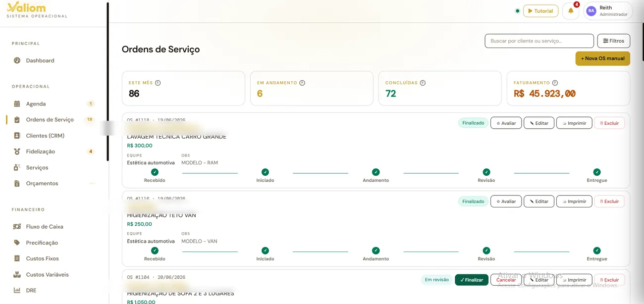Click the R$ 45.923,00 faturamento value
644x304 pixels.
tap(544, 94)
